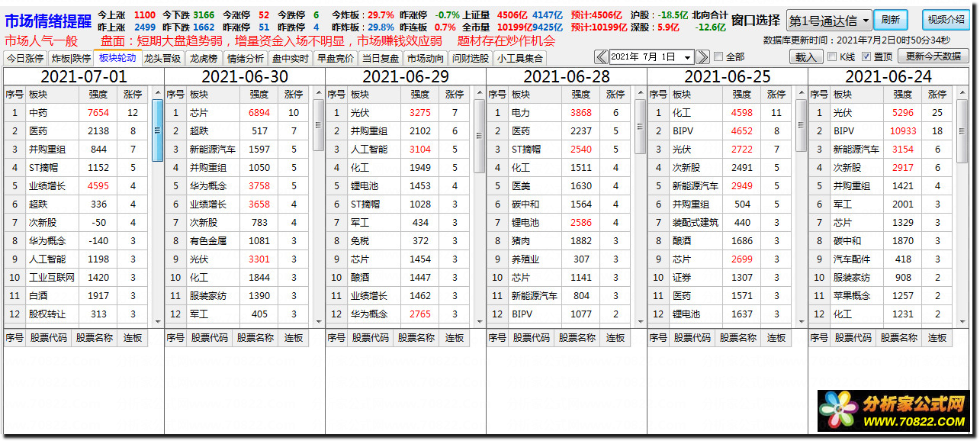The image size is (980, 441).
Task: Switch to the 情绪分析 tab
Action: point(246,58)
